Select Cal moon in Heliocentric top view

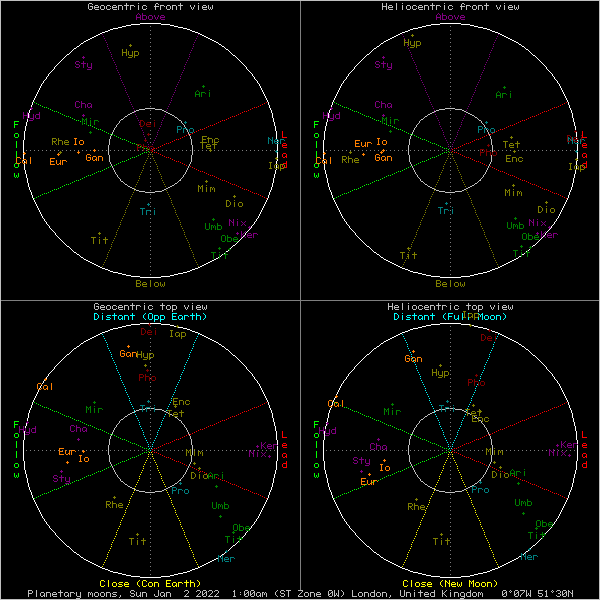coord(336,403)
